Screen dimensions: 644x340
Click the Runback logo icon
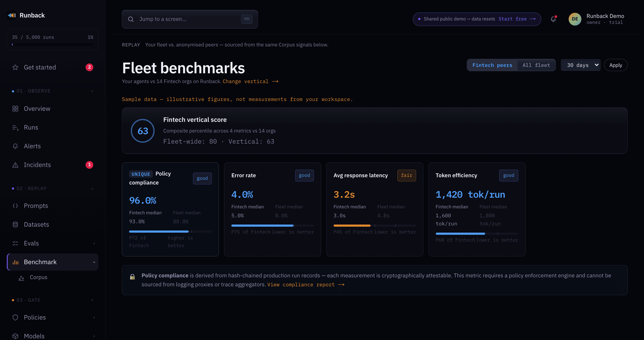click(11, 15)
